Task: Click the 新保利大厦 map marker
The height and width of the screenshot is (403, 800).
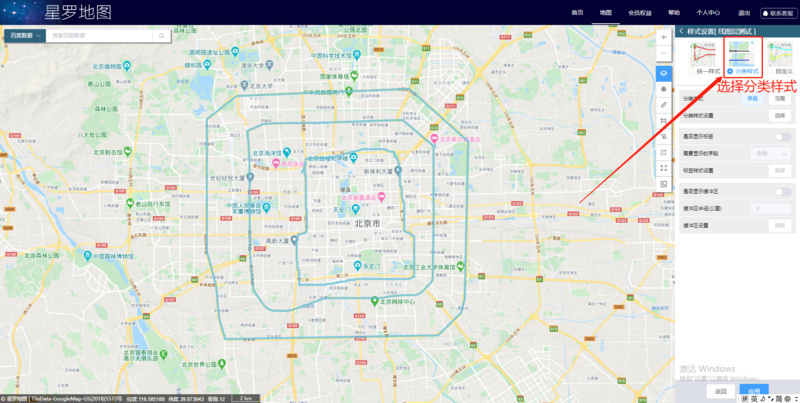Action: (398, 170)
